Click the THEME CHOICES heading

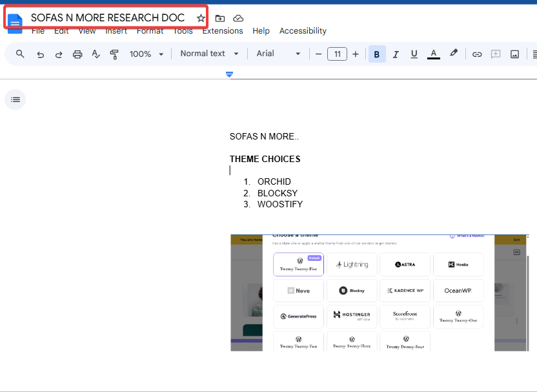click(x=265, y=159)
